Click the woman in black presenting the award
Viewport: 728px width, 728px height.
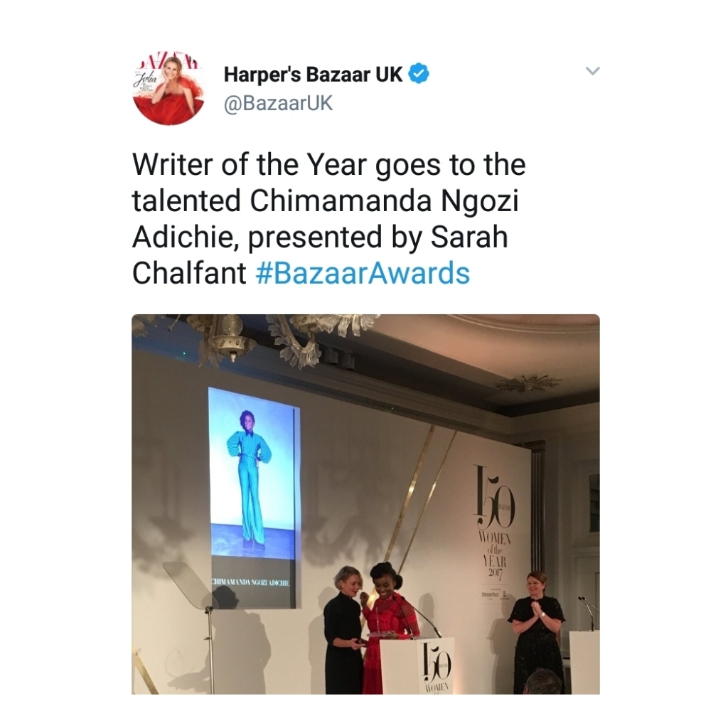pos(343,629)
